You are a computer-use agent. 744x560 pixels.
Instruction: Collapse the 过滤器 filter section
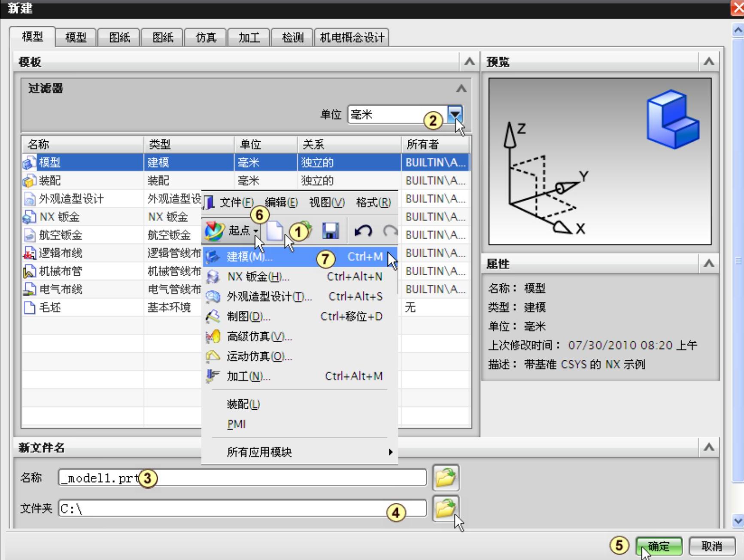pos(461,88)
